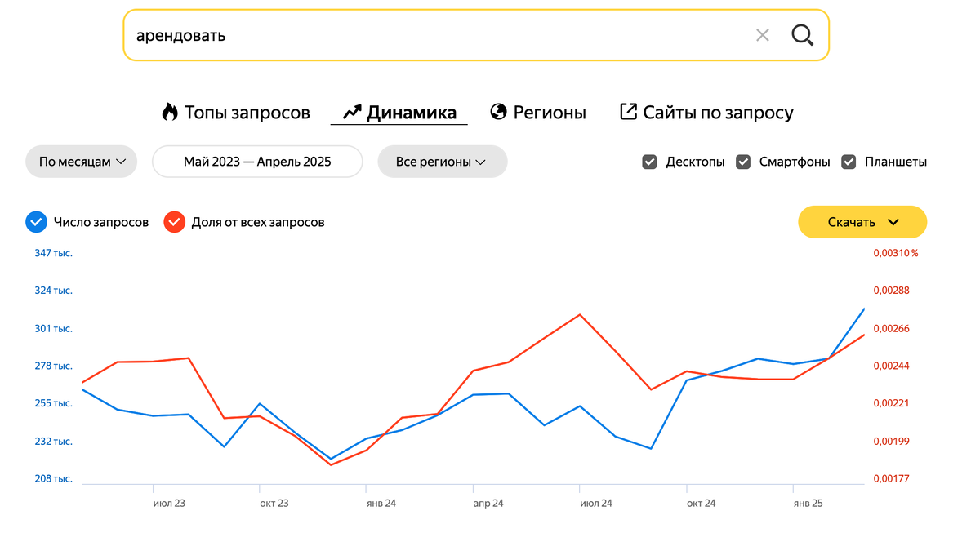Open the По месяцам period dropdown
Screen dimensions: 980x533
coord(82,162)
